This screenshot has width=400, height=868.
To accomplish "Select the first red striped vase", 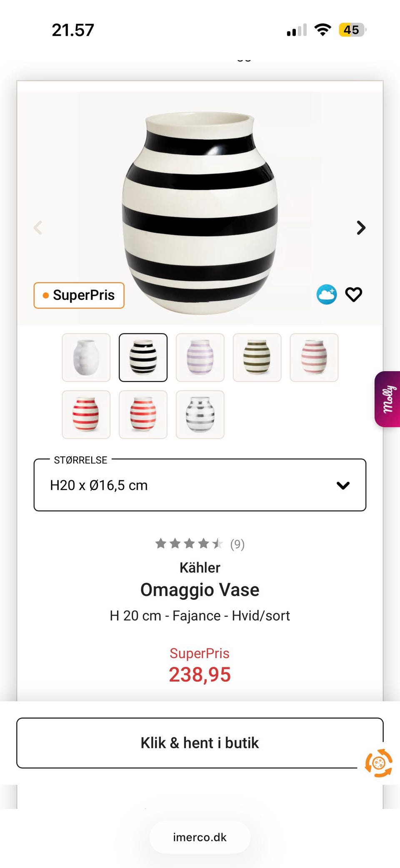I will pyautogui.click(x=86, y=415).
